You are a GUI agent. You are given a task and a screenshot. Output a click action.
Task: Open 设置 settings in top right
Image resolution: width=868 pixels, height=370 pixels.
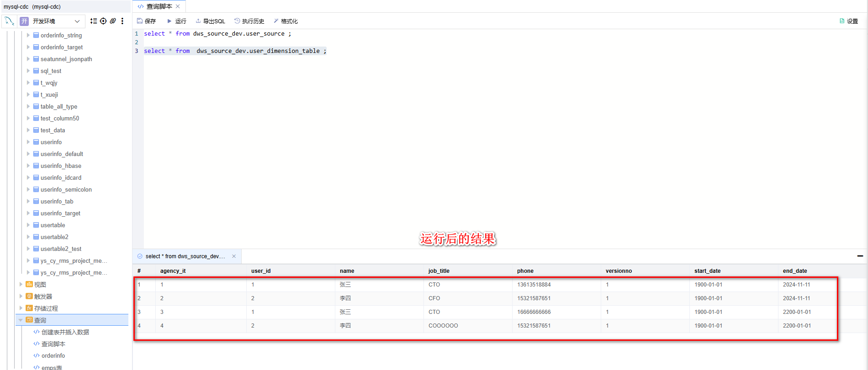849,21
